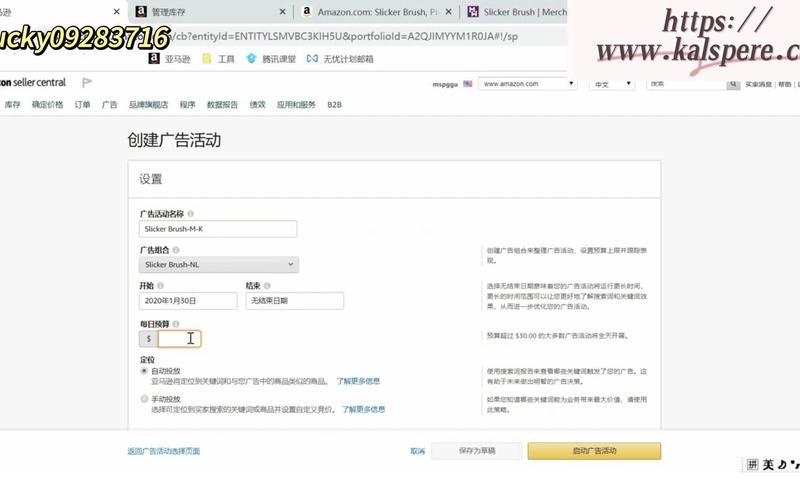The width and height of the screenshot is (800, 500).
Task: Click the moon icon in IME bar
Action: pos(782,464)
